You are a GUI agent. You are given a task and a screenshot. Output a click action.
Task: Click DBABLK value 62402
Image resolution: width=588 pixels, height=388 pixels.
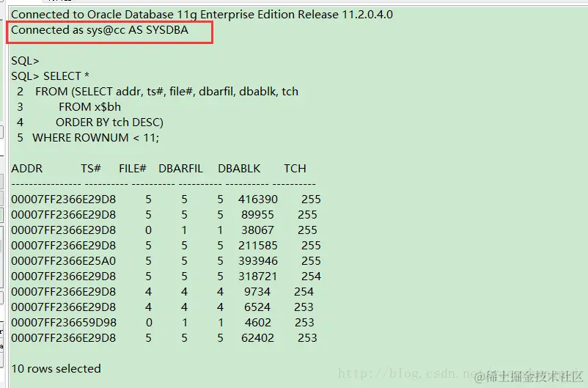tap(257, 337)
